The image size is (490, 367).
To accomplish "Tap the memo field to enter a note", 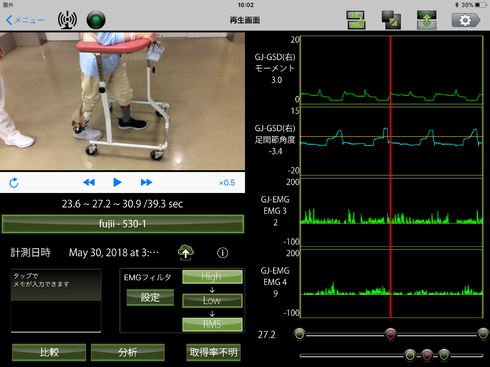I will [x=56, y=301].
